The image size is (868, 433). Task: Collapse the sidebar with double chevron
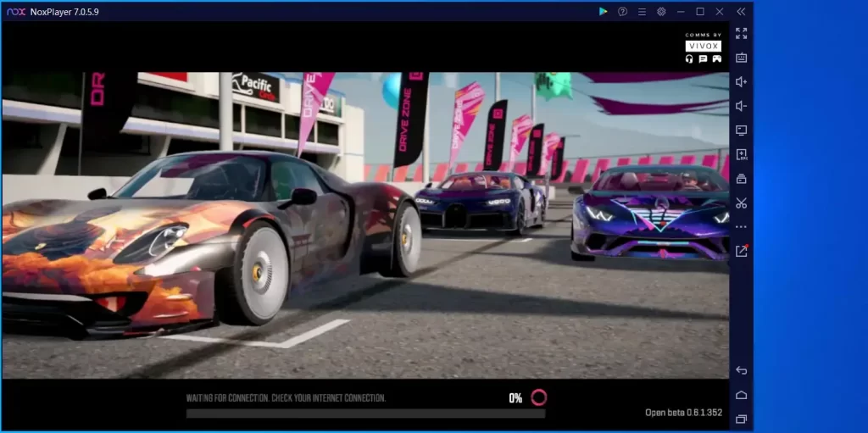741,12
